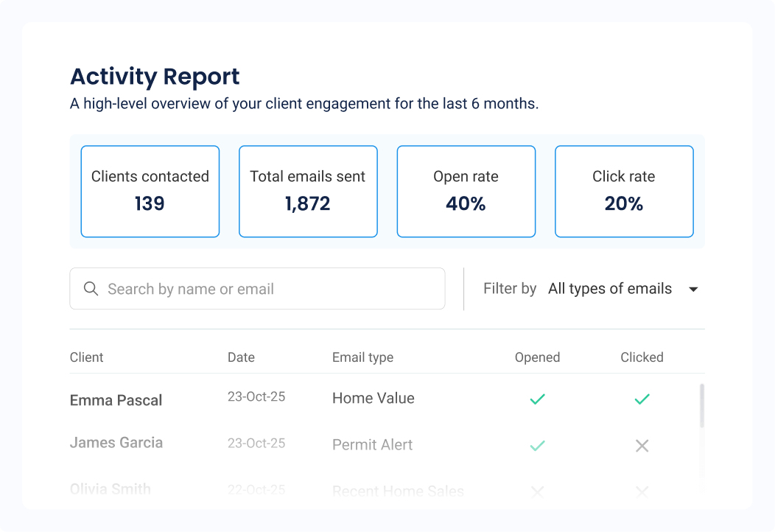
Task: Click James Garcia's Opened checkmark
Action: point(537,445)
